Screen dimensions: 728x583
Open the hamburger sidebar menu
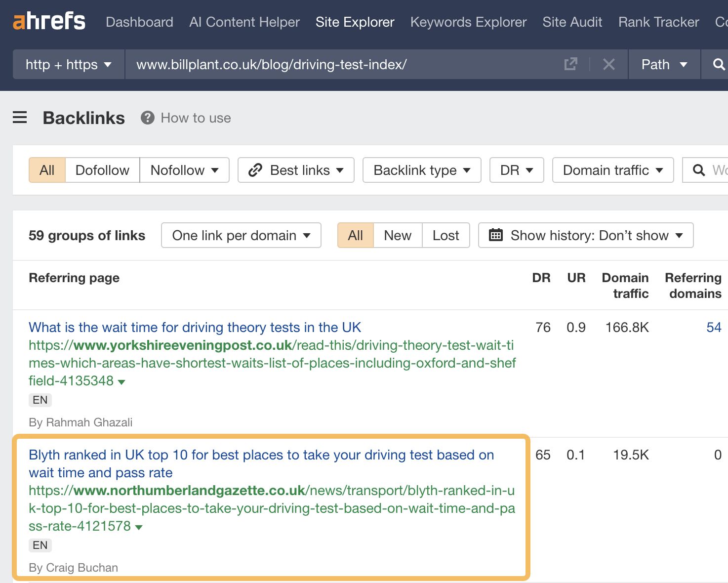coord(20,118)
